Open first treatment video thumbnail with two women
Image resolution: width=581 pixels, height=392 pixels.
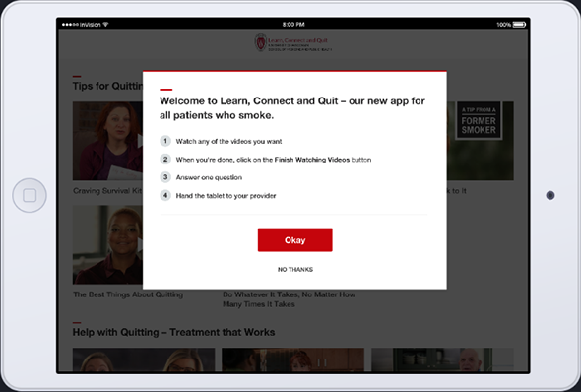pyautogui.click(x=144, y=359)
